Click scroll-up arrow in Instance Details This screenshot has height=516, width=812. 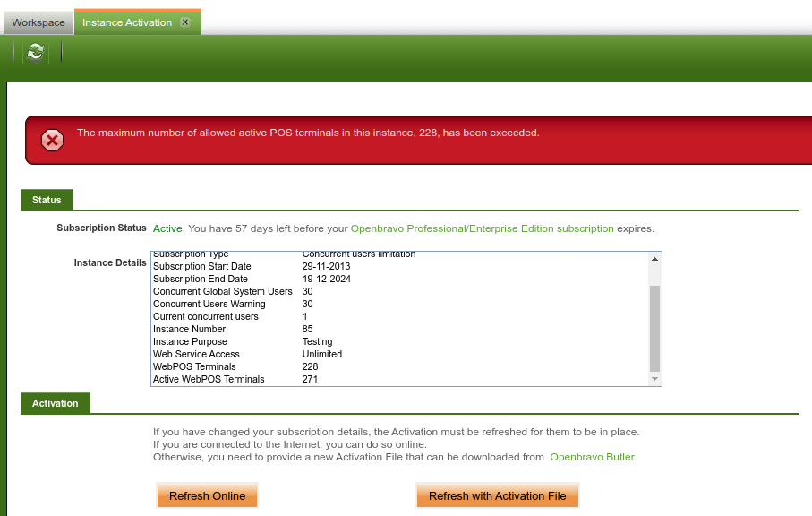click(654, 259)
